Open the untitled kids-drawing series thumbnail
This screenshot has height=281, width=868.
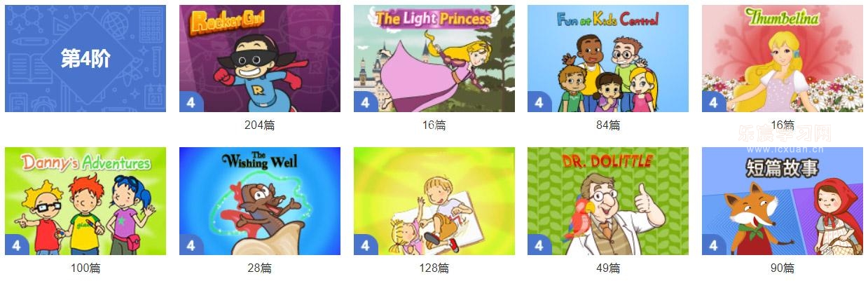434,201
